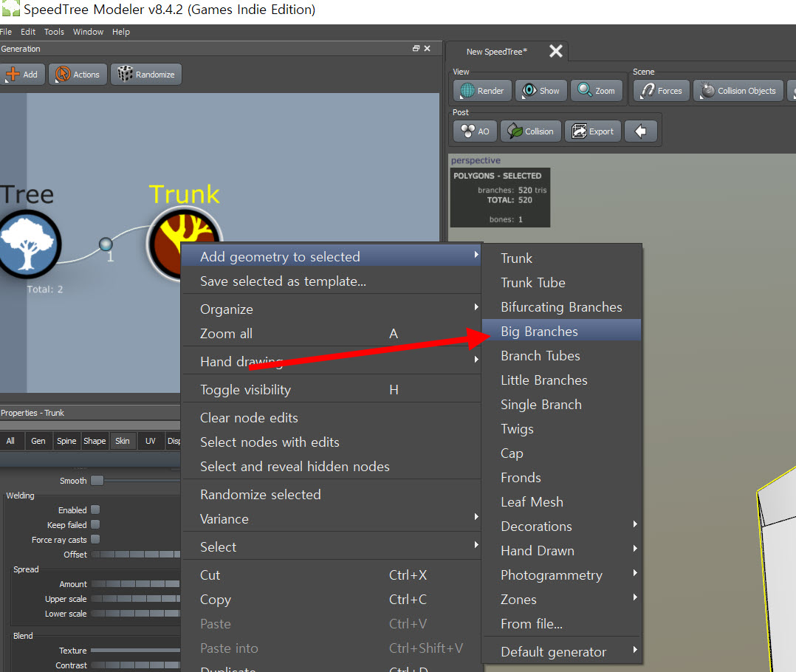Screen dimensions: 796x672
Task: Choose Single Branch geometry
Action: click(561, 405)
